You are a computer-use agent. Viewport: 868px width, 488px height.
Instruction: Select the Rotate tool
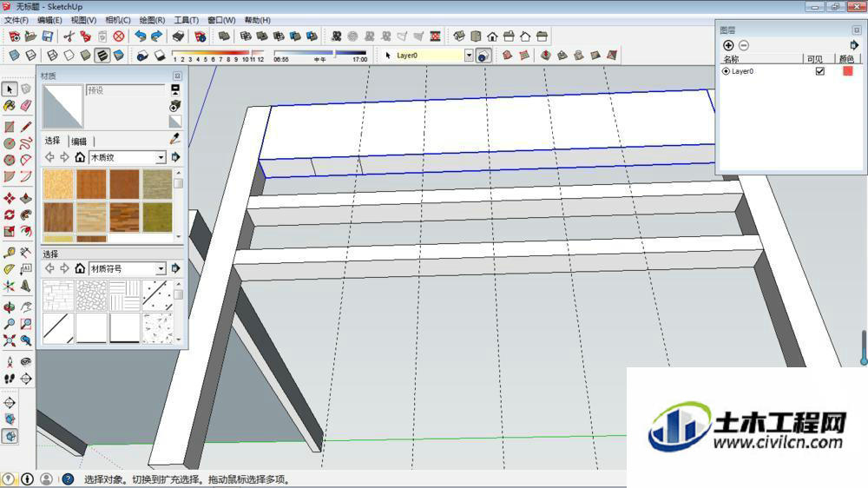click(10, 215)
